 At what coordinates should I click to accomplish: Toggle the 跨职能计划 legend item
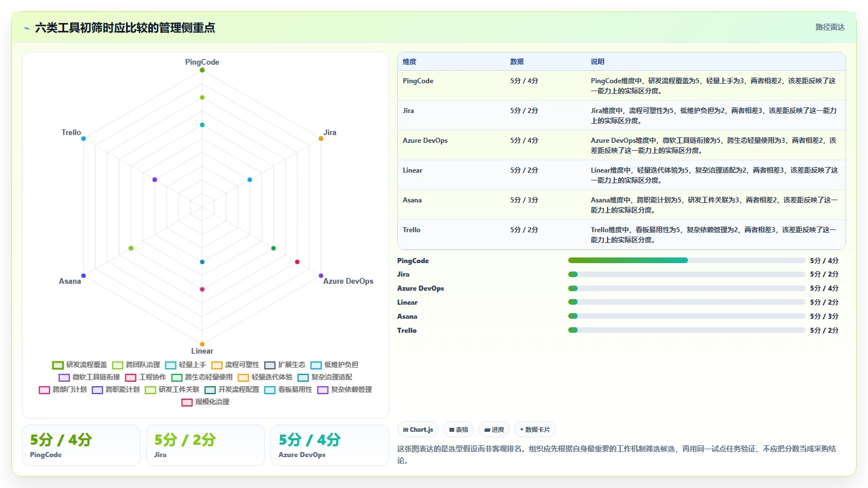pyautogui.click(x=116, y=390)
